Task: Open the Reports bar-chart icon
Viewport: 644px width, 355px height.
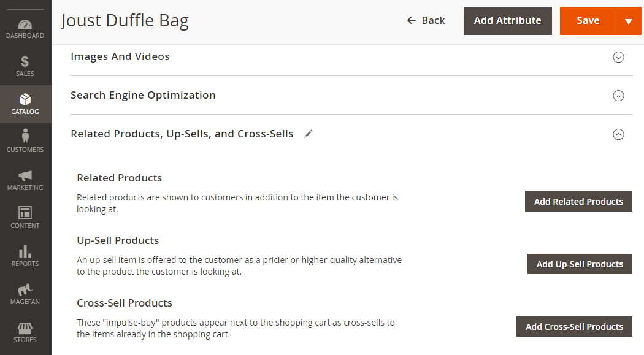Action: click(x=25, y=251)
